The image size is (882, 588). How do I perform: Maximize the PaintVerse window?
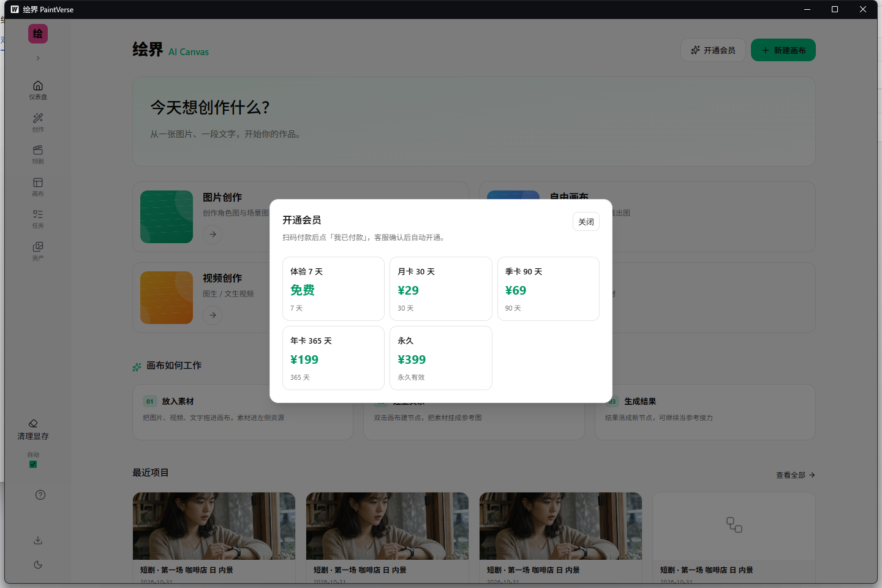(835, 9)
